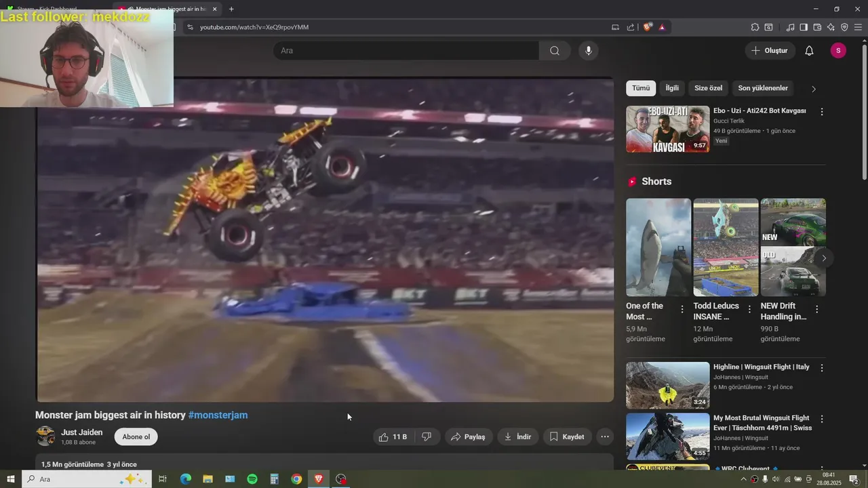Click the Oluştur create button
This screenshot has height=488, width=868.
[770, 51]
